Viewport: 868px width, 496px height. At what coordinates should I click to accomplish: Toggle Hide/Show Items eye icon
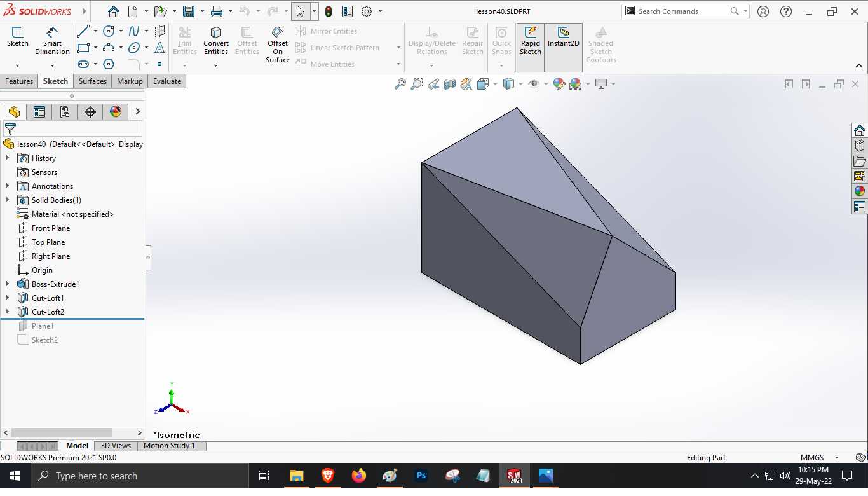tap(534, 84)
